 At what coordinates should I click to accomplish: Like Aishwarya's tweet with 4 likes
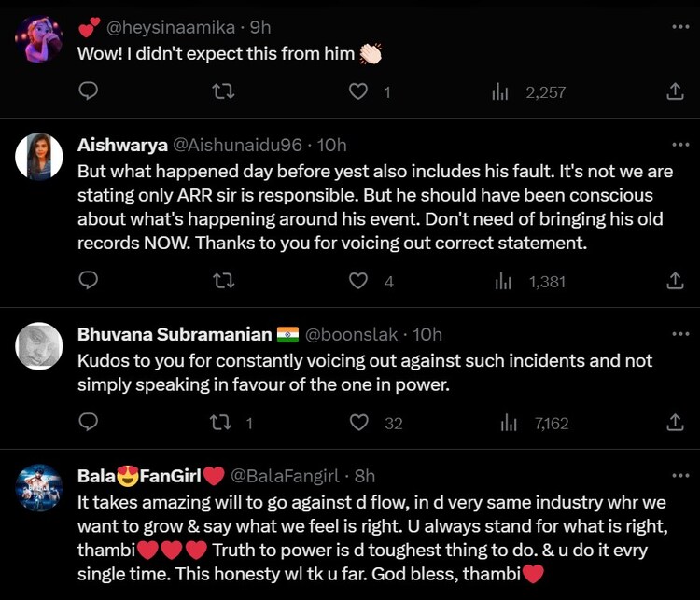point(358,280)
